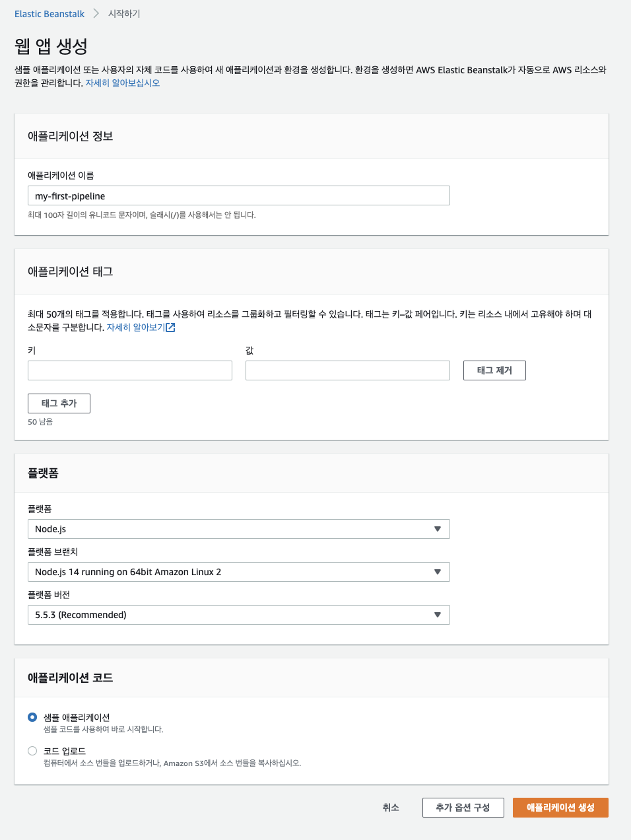
Task: Focus the tag 값 input field
Action: coord(348,370)
